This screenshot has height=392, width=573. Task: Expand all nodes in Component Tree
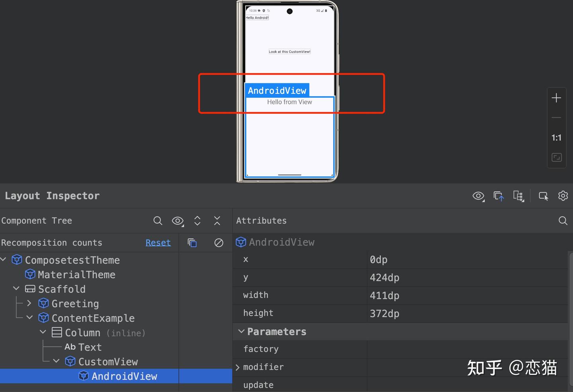197,221
